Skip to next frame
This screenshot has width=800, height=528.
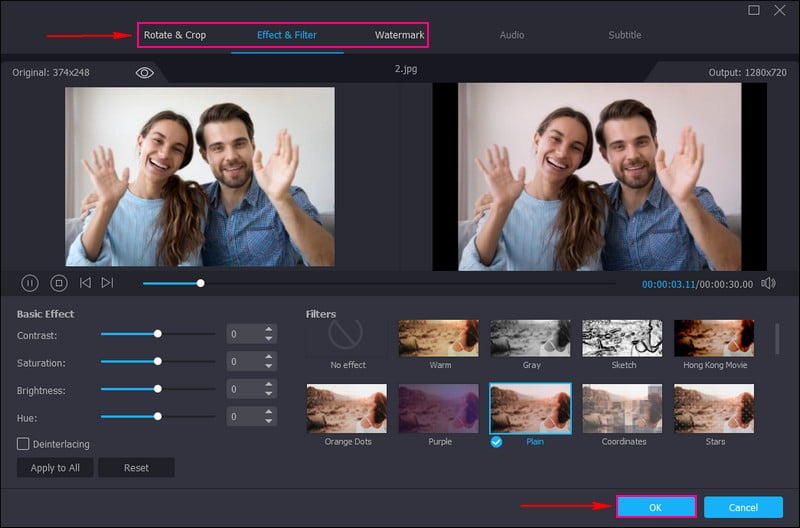point(108,283)
